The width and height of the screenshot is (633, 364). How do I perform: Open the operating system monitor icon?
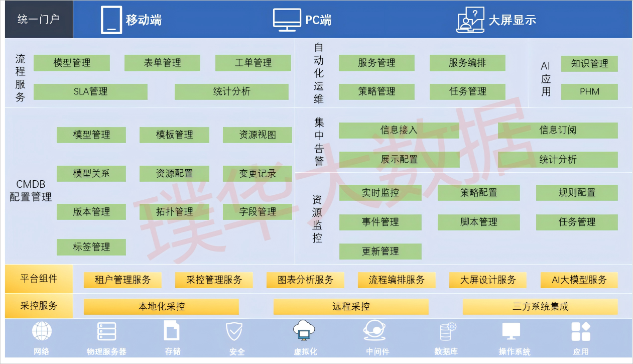(511, 331)
